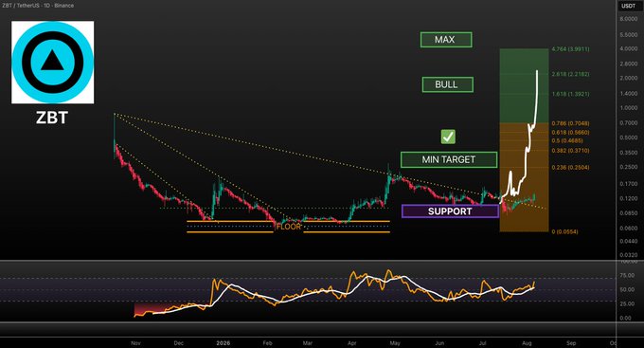Click the 5.5000 price axis value
Screen dimensions: 644x348
click(629, 35)
